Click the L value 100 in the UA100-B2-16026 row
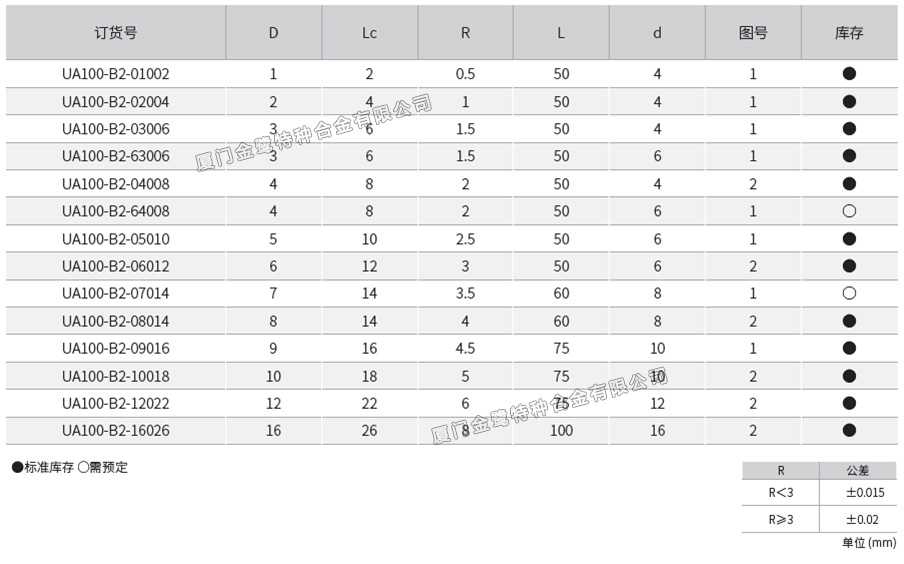Screen dimensions: 904x564 (561, 431)
